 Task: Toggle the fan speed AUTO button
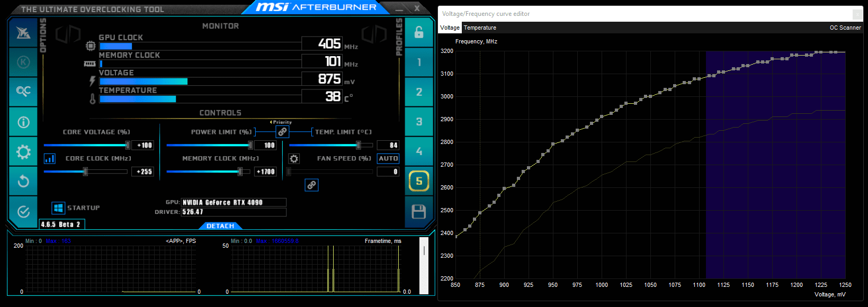click(x=388, y=158)
